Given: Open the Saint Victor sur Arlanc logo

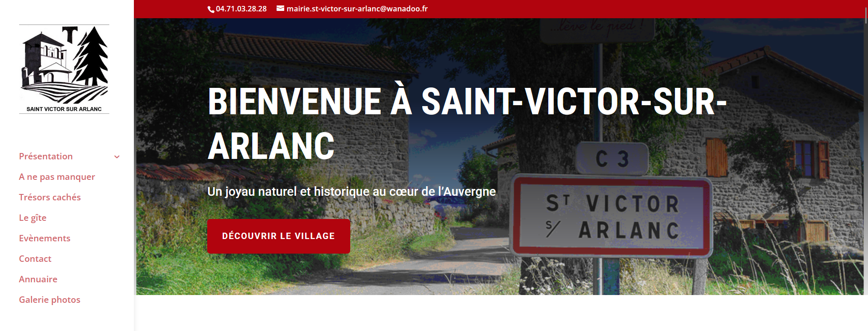Looking at the screenshot, I should 64,69.
